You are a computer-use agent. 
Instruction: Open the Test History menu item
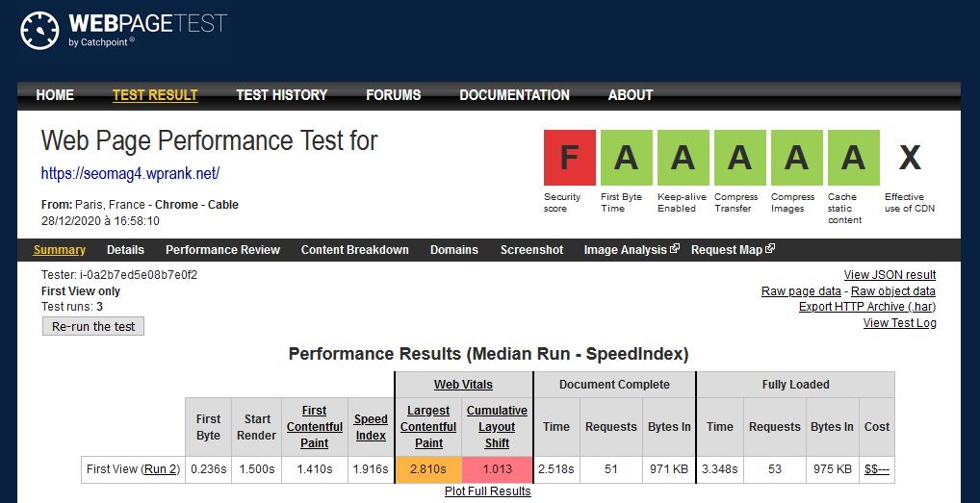(281, 95)
